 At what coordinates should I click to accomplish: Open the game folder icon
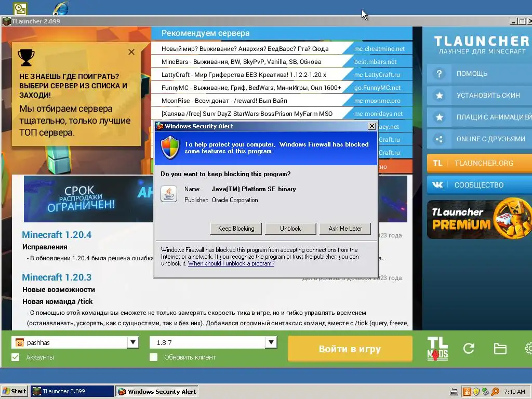tap(500, 349)
